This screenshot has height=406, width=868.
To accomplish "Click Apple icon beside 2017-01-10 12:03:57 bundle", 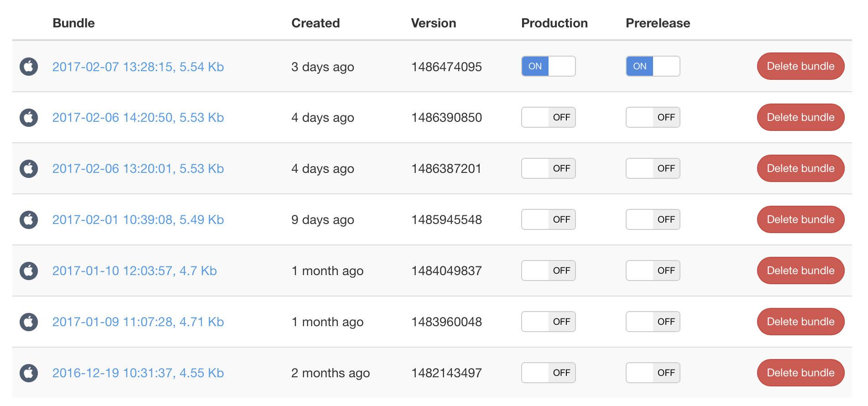I will 29,271.
